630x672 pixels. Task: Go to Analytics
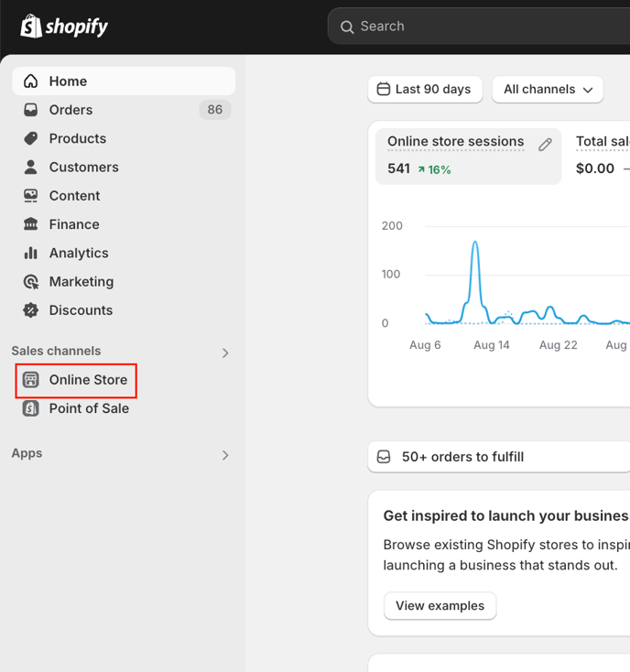(124, 253)
